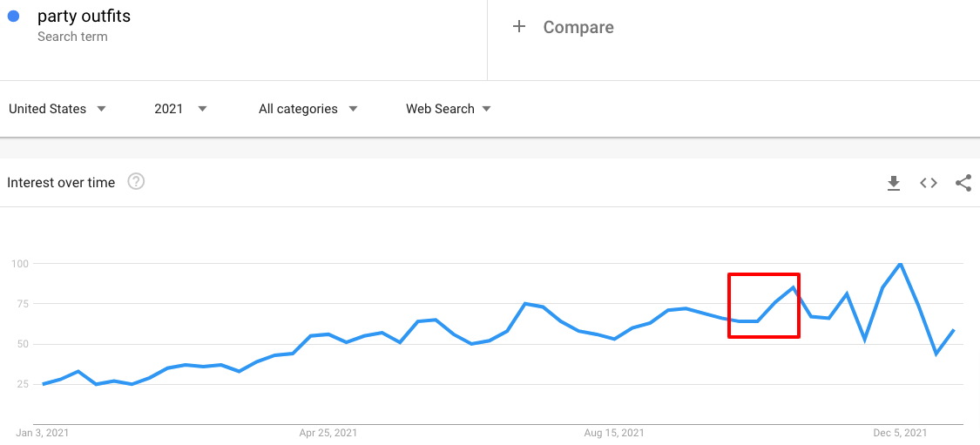Click the Dec 5, 2021 axis label
980x445 pixels.
(x=900, y=433)
